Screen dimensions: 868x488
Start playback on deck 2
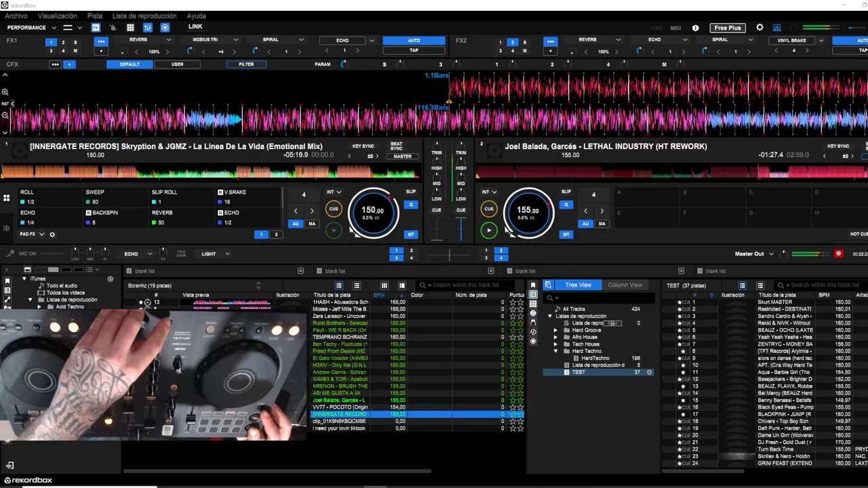489,230
